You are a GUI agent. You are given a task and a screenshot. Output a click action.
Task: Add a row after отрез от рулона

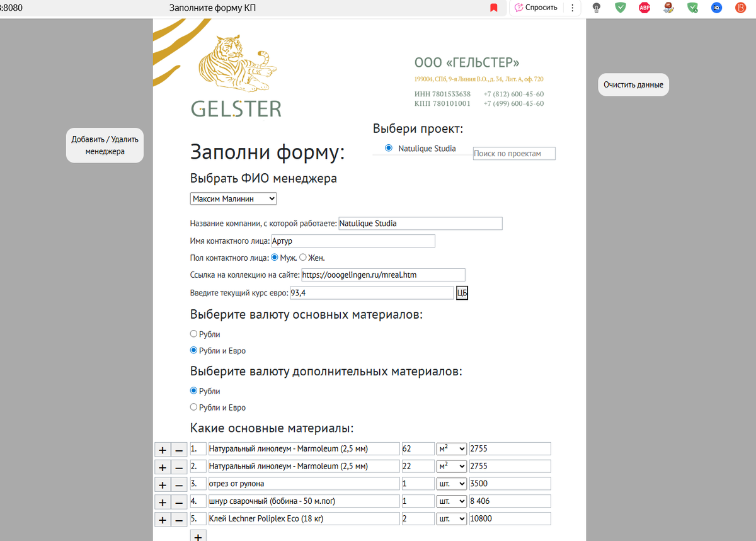click(x=162, y=484)
